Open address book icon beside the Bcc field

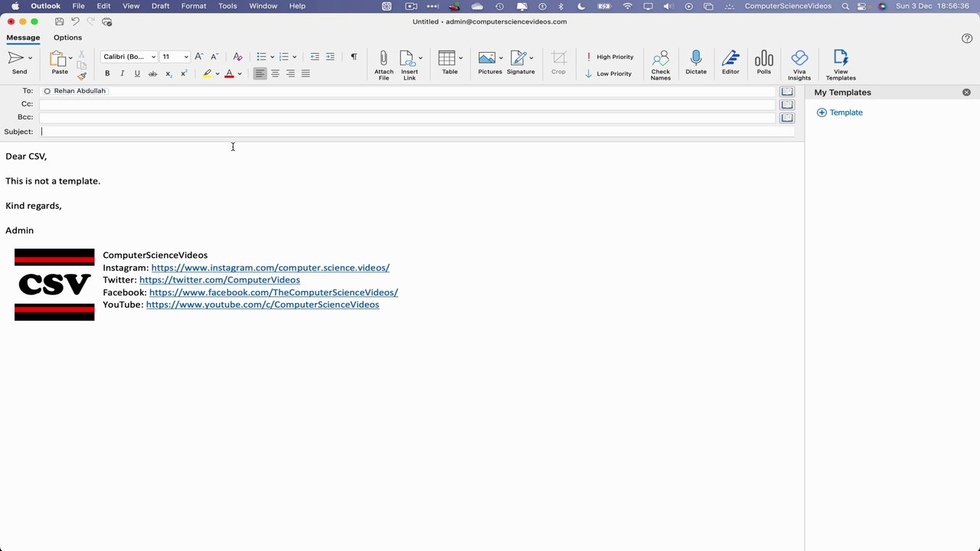coord(787,118)
